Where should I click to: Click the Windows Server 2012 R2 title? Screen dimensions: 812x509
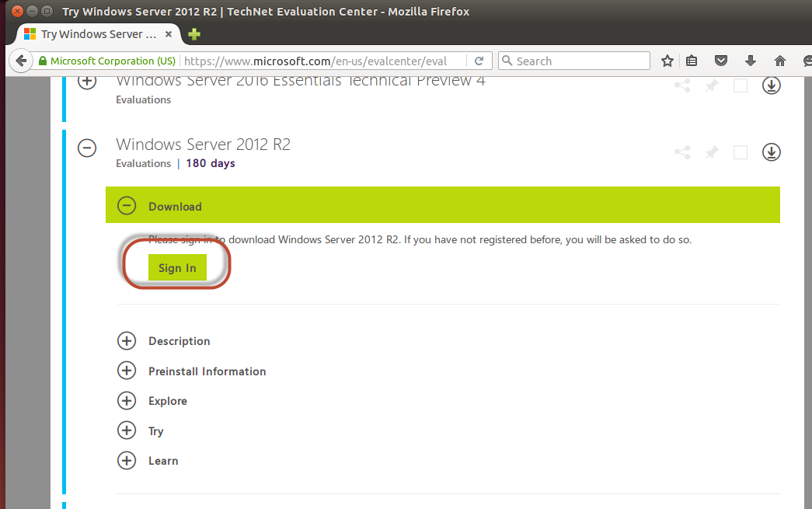point(203,144)
